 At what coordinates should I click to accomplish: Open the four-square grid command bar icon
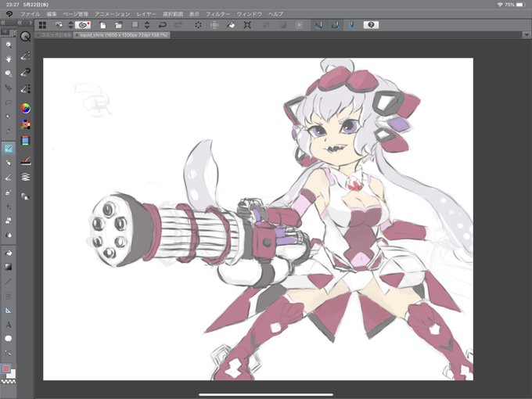click(x=42, y=25)
